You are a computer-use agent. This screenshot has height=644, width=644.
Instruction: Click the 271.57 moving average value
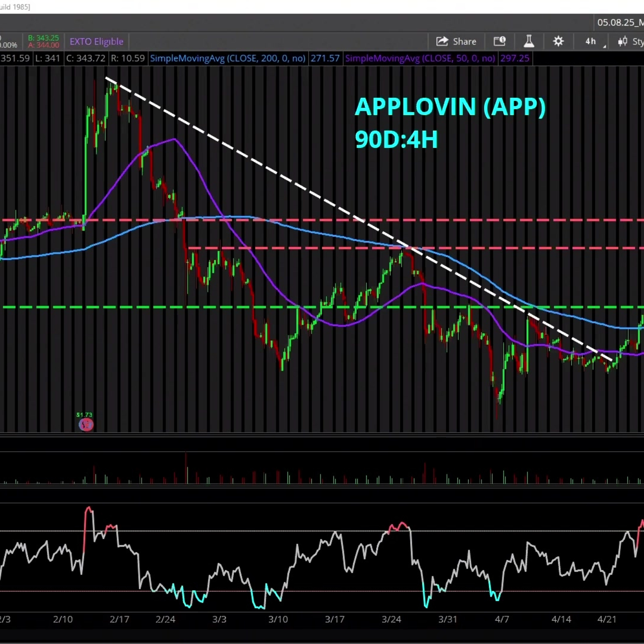pyautogui.click(x=325, y=58)
